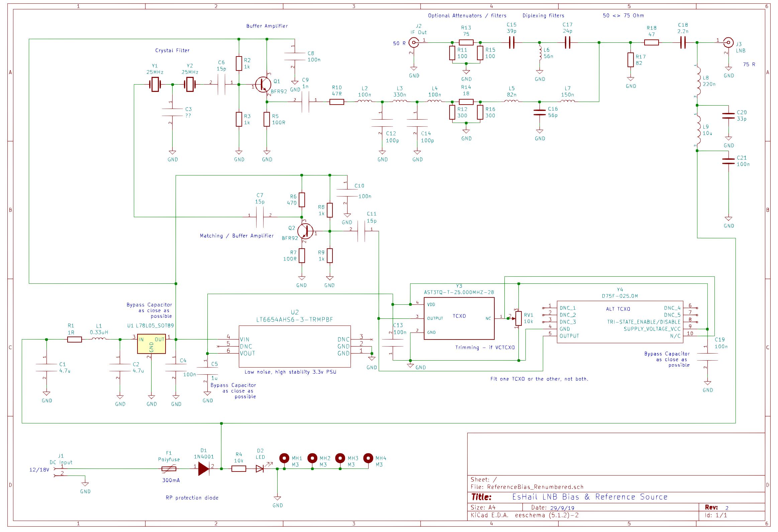Select the J2 IF Out connector

coord(414,42)
